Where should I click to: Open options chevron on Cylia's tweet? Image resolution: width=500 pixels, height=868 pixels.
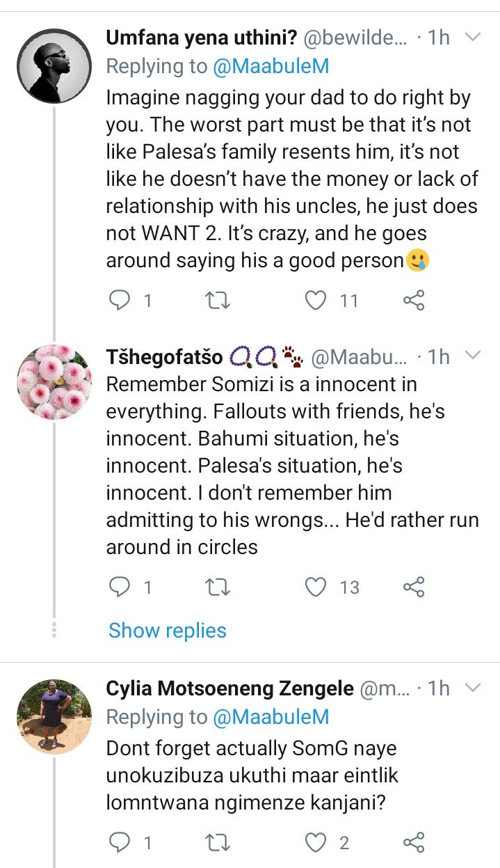[472, 688]
